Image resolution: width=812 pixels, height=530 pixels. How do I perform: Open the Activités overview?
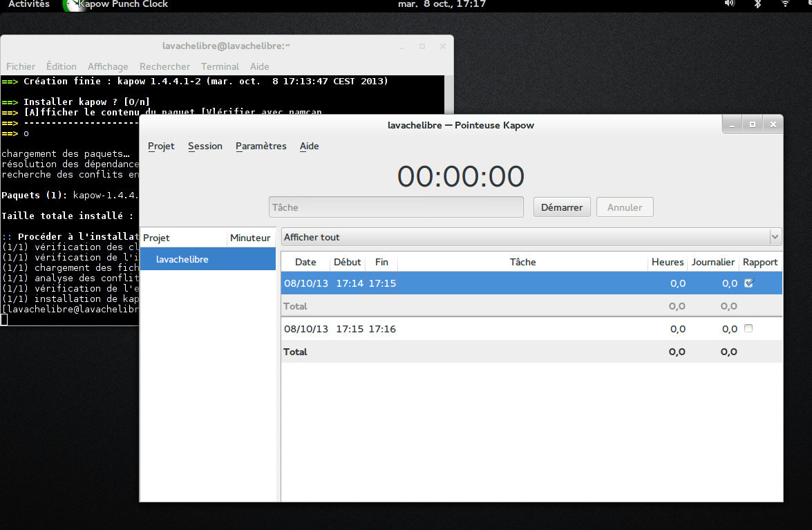coord(29,4)
